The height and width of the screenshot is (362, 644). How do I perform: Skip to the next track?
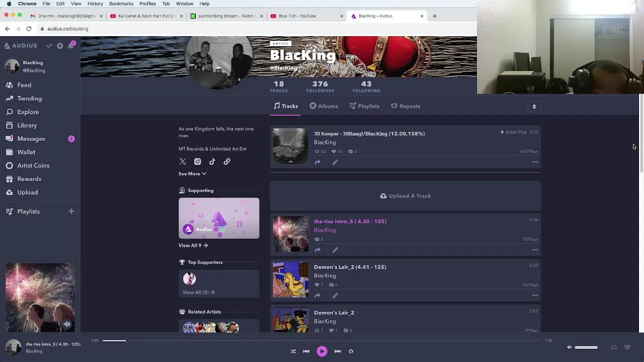[338, 351]
